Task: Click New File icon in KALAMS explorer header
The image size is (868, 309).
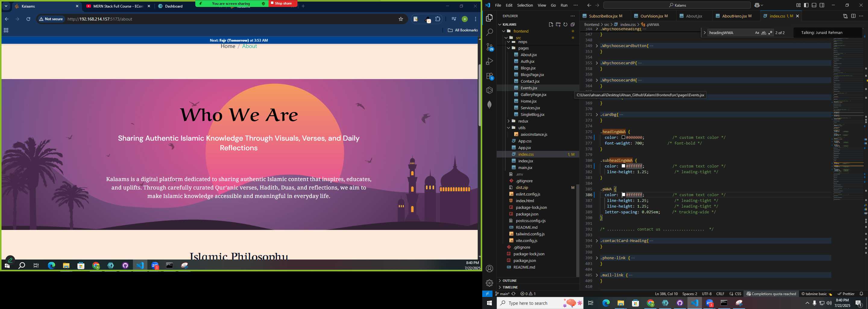Action: [551, 24]
